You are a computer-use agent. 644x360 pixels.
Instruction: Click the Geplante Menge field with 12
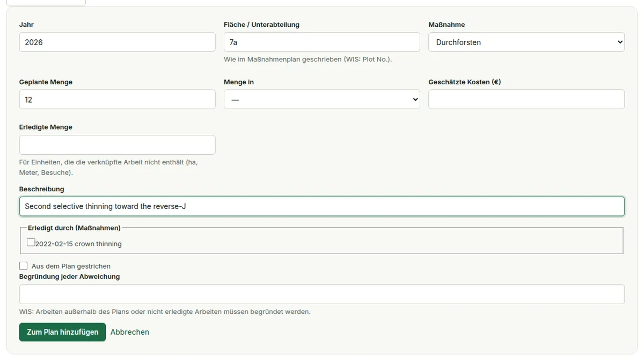pyautogui.click(x=117, y=99)
